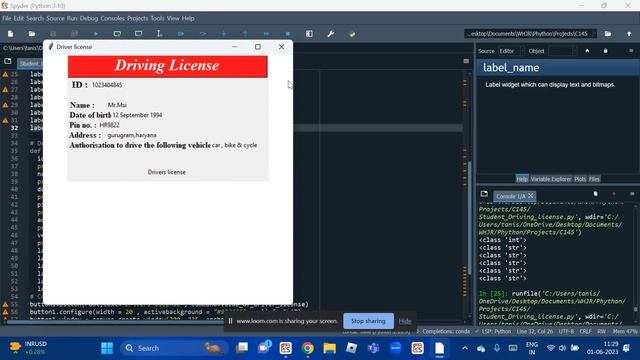640x360 pixels.
Task: Click the Windows Start button
Action: point(107,348)
